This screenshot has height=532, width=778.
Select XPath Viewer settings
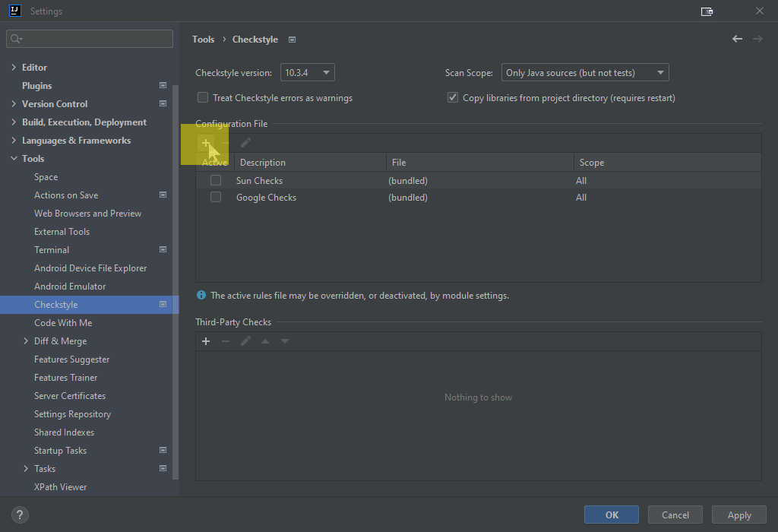point(61,487)
